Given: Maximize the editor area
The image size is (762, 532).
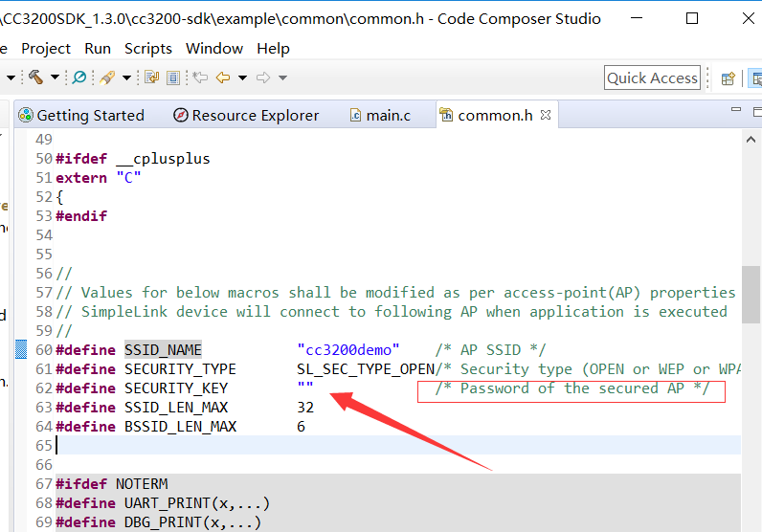Looking at the screenshot, I should (x=757, y=112).
